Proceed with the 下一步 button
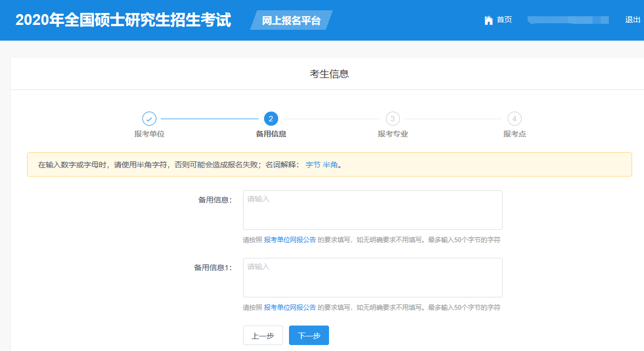 tap(309, 336)
